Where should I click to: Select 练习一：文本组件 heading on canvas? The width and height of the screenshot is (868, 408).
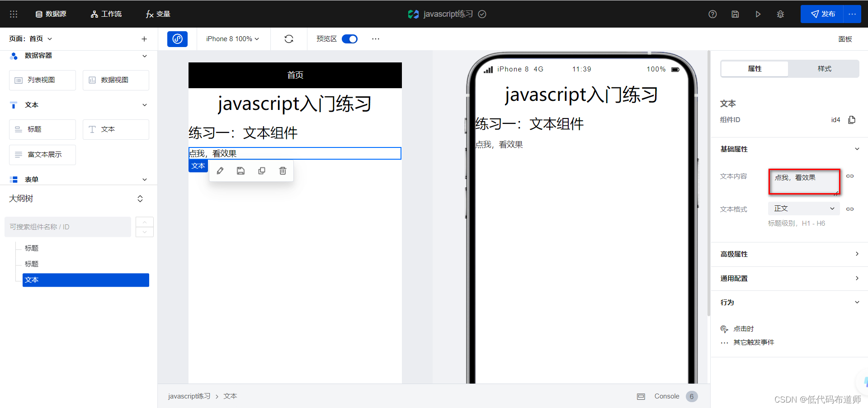pos(243,133)
